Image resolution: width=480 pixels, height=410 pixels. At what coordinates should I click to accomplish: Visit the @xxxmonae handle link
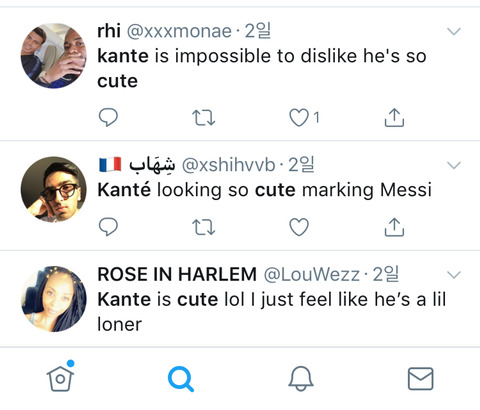point(179,32)
